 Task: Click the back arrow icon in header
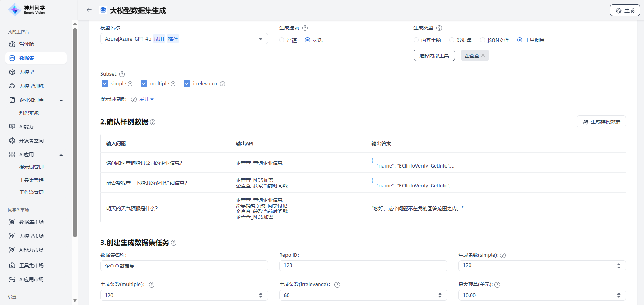coord(89,10)
